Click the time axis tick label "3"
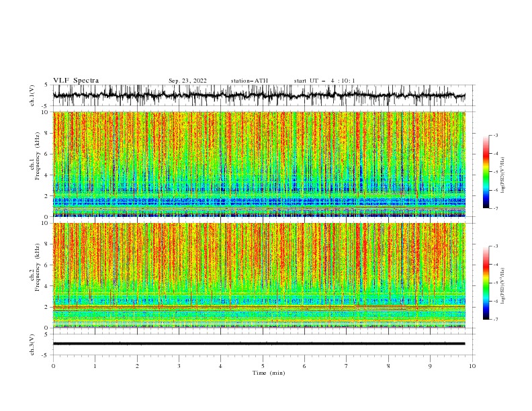Viewport: 532px width, 411px height. [179, 366]
